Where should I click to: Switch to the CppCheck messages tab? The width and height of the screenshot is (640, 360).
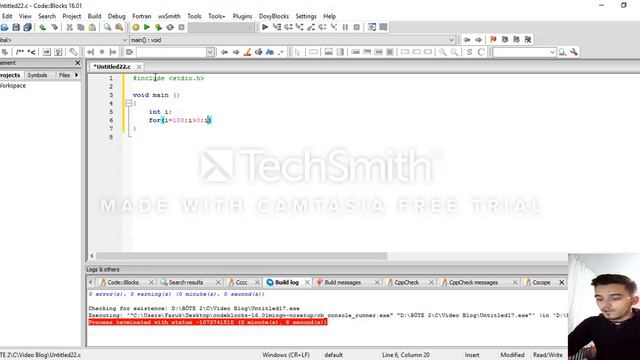(x=473, y=282)
